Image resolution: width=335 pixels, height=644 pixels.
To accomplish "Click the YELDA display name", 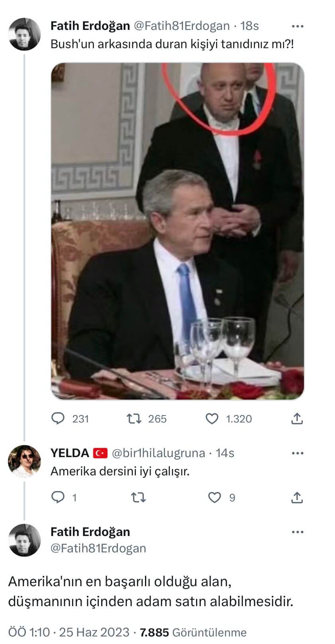I will point(70,454).
